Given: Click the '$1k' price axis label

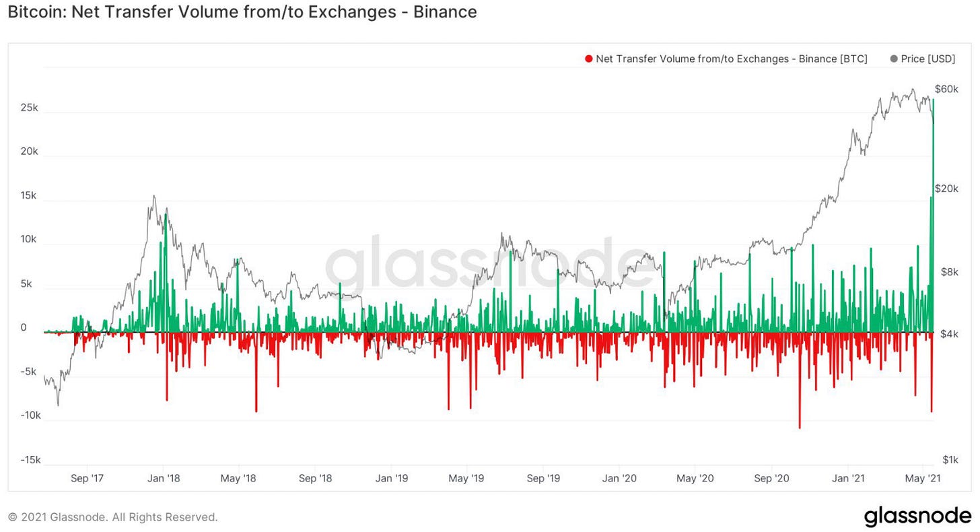Looking at the screenshot, I should tap(950, 460).
